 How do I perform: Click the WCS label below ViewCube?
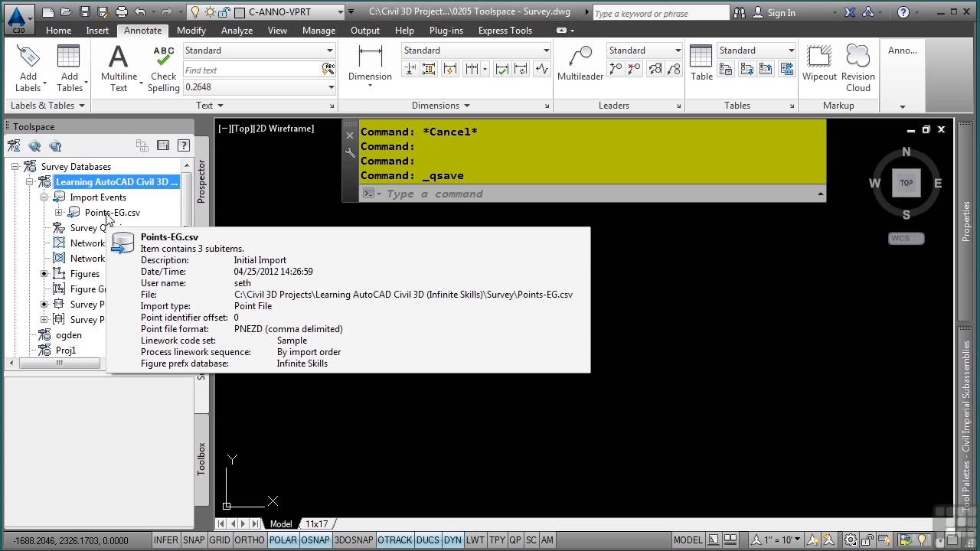pyautogui.click(x=906, y=239)
